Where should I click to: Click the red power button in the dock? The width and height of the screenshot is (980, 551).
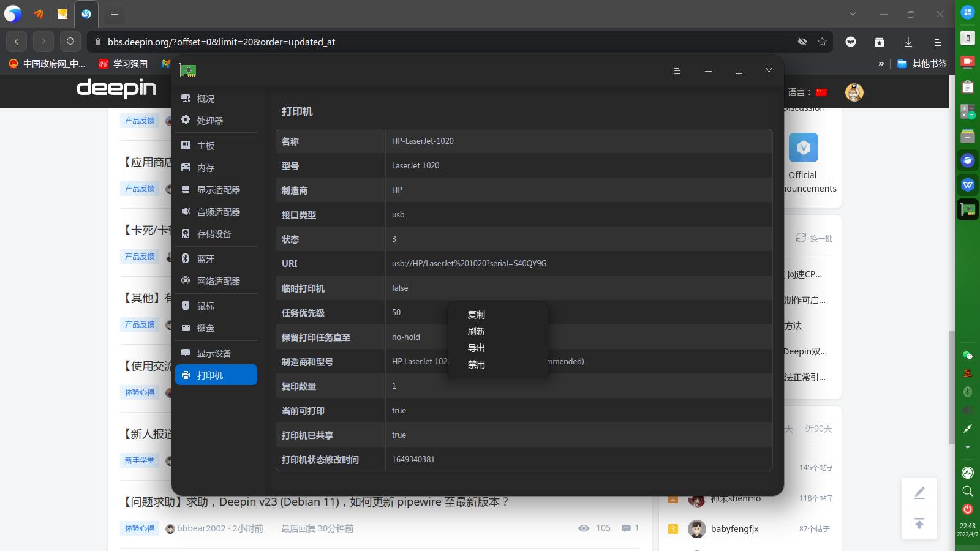pyautogui.click(x=968, y=509)
